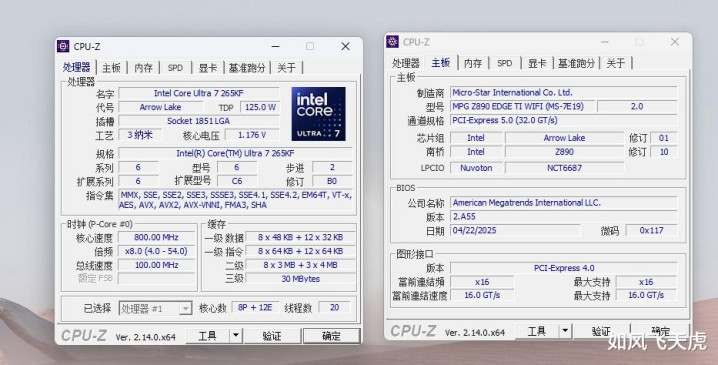Minimize the left CPU-Z window
The width and height of the screenshot is (718, 365).
(x=275, y=46)
